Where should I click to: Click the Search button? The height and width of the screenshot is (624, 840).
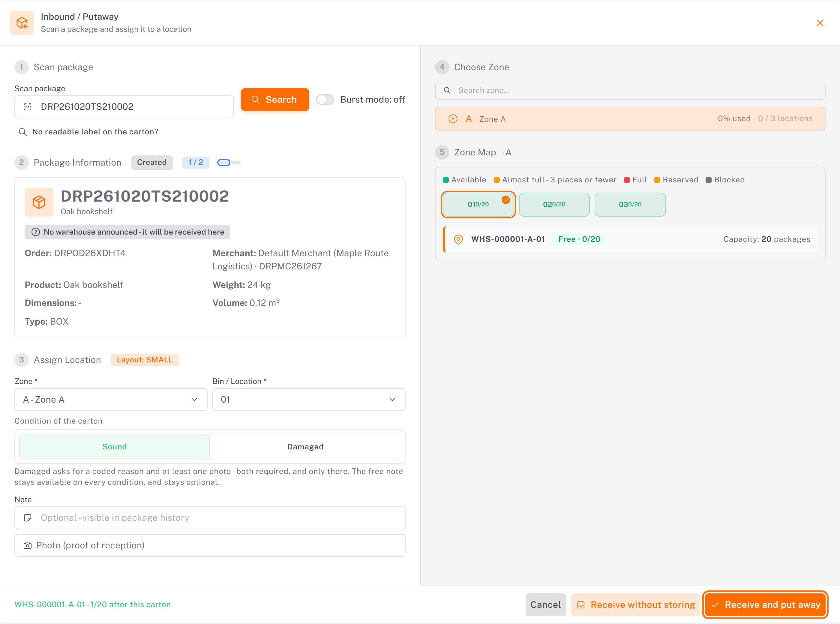coord(275,100)
